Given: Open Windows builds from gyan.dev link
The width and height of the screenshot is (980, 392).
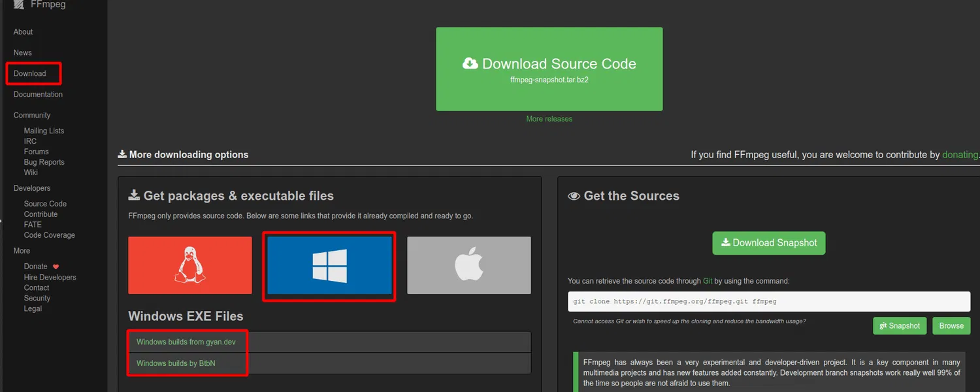Looking at the screenshot, I should [186, 342].
